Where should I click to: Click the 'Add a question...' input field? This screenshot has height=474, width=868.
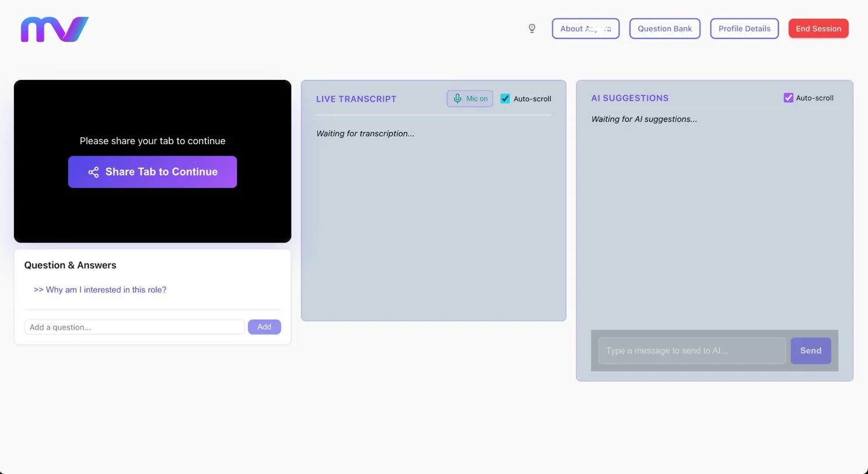134,327
